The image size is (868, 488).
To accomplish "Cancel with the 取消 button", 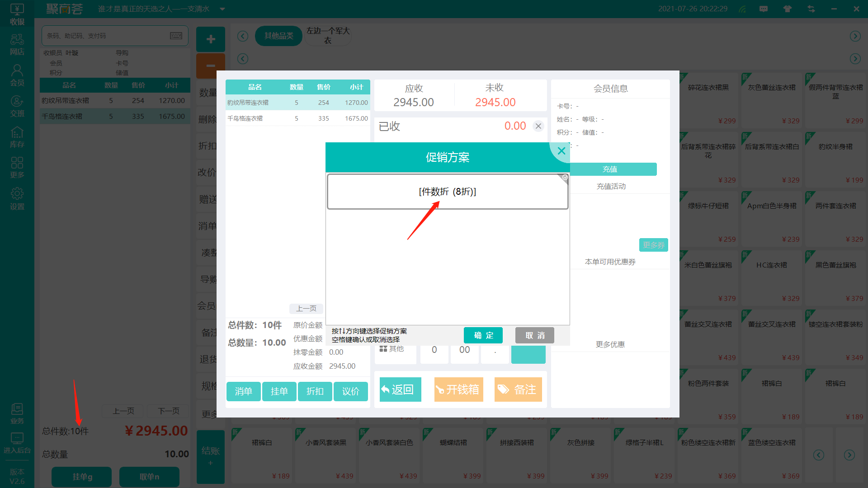I will coord(535,335).
